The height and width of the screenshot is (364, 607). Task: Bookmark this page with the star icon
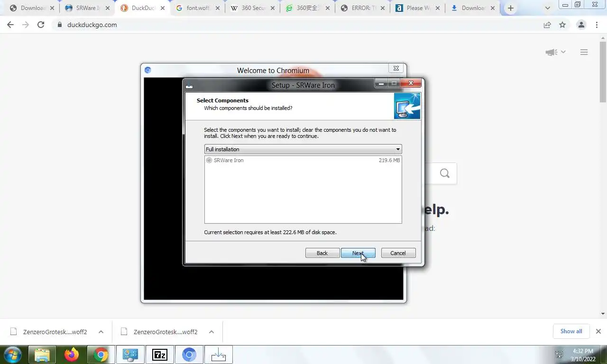(562, 25)
